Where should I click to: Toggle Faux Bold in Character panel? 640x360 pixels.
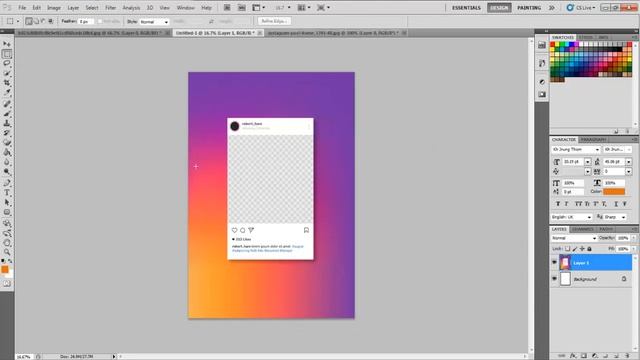(558, 204)
